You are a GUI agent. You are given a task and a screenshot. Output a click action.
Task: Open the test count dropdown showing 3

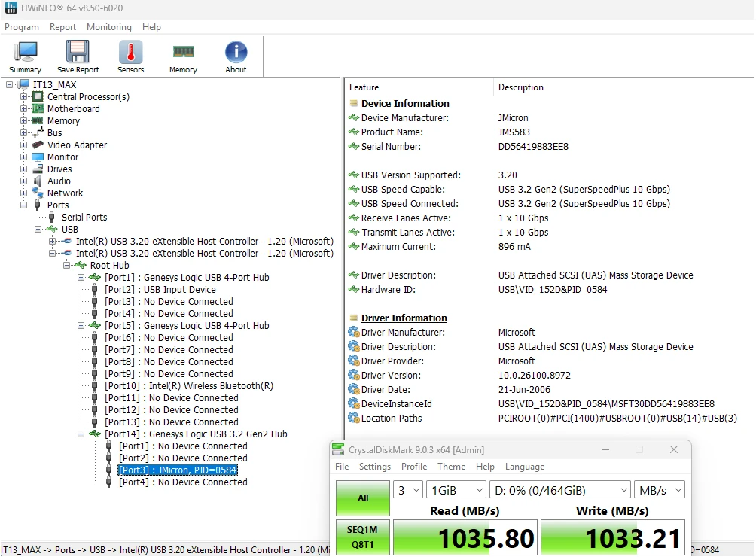click(x=408, y=491)
